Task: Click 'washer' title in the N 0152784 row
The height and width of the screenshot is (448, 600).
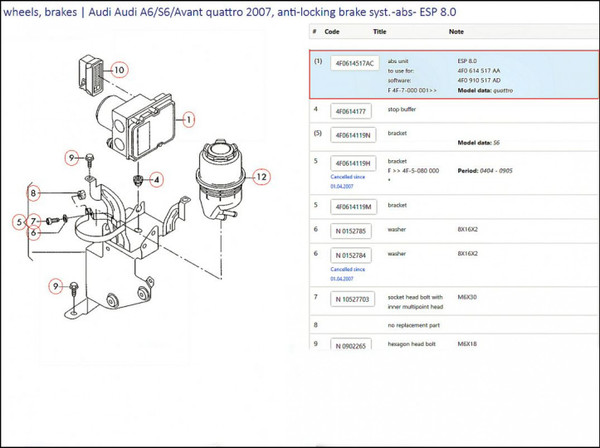Action: coord(397,254)
